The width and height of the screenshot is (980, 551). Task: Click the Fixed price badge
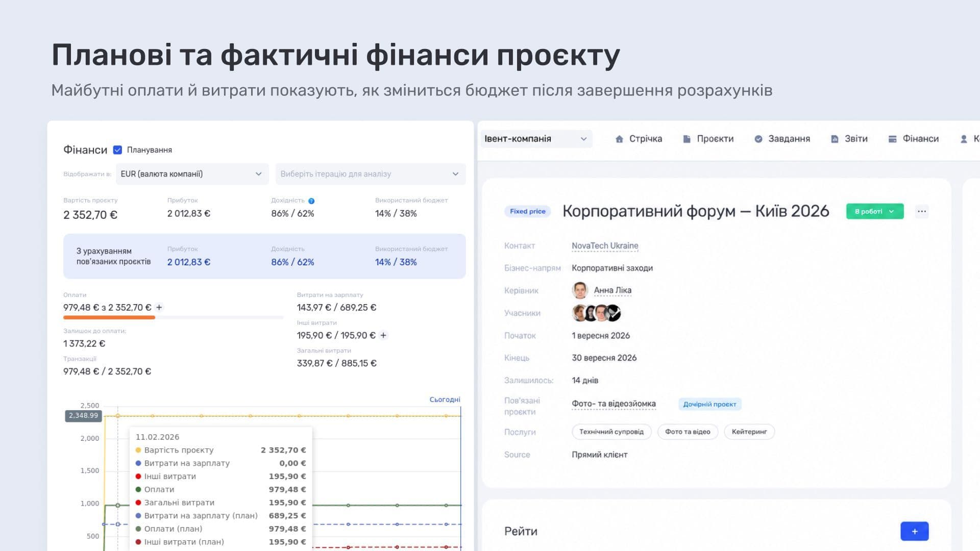(x=527, y=211)
